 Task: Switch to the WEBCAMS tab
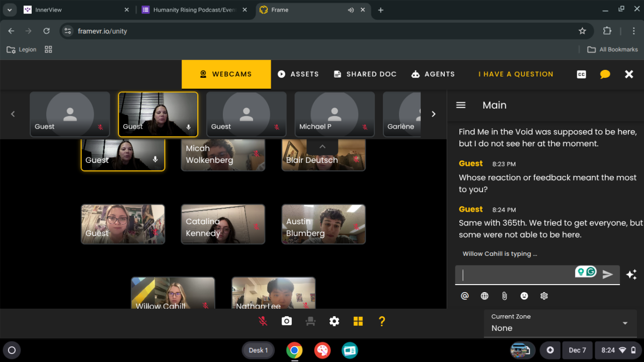[226, 74]
